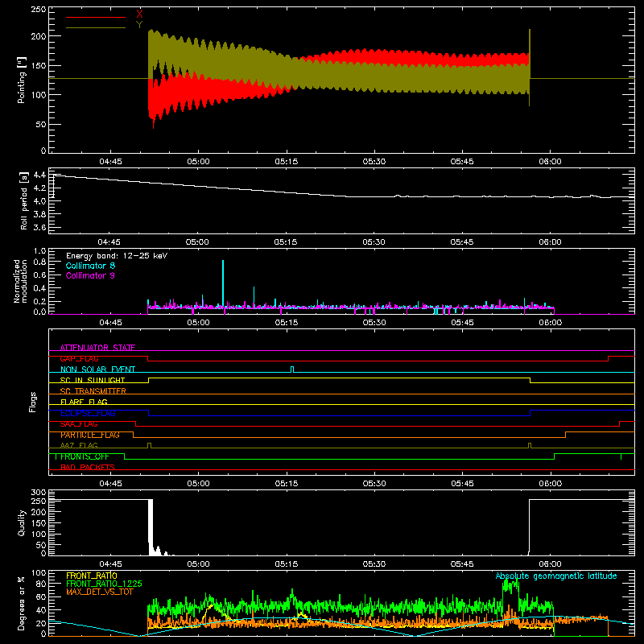The image size is (644, 644).
Task: Select the Energy band 12-25 keV text
Action: tap(117, 256)
